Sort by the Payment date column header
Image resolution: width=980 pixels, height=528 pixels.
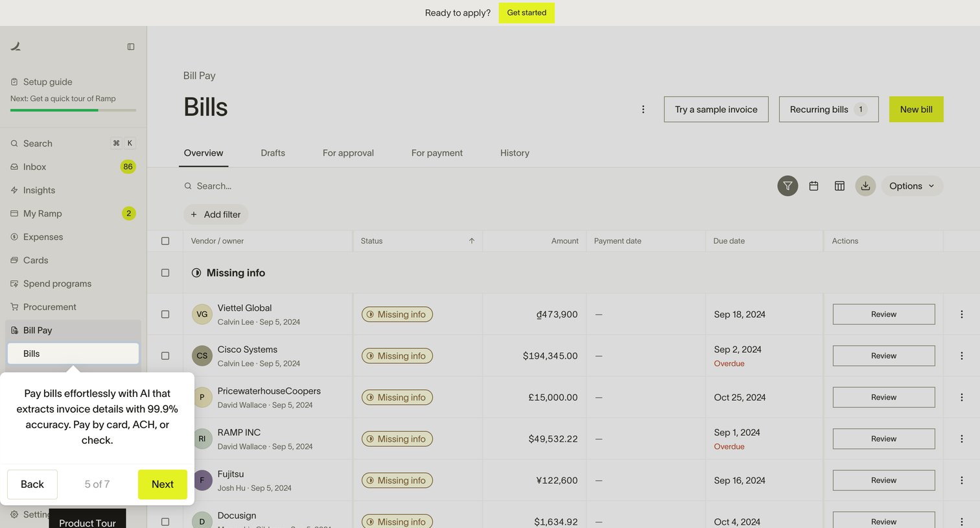(x=618, y=241)
